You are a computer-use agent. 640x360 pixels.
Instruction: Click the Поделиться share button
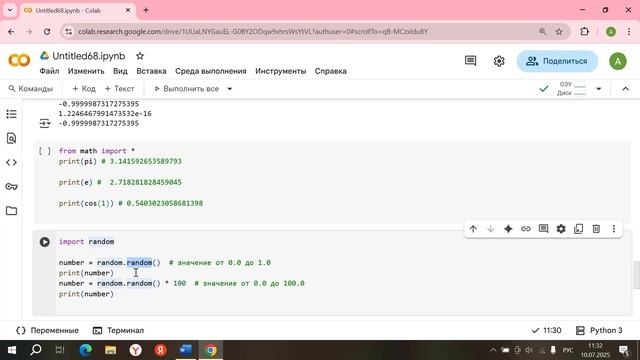(x=557, y=61)
